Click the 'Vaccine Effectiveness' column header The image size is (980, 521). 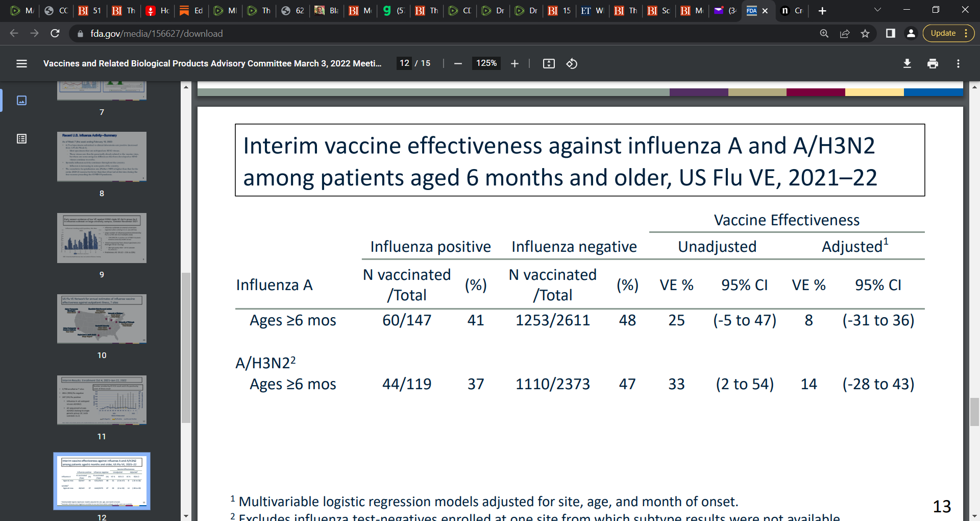[x=787, y=220]
